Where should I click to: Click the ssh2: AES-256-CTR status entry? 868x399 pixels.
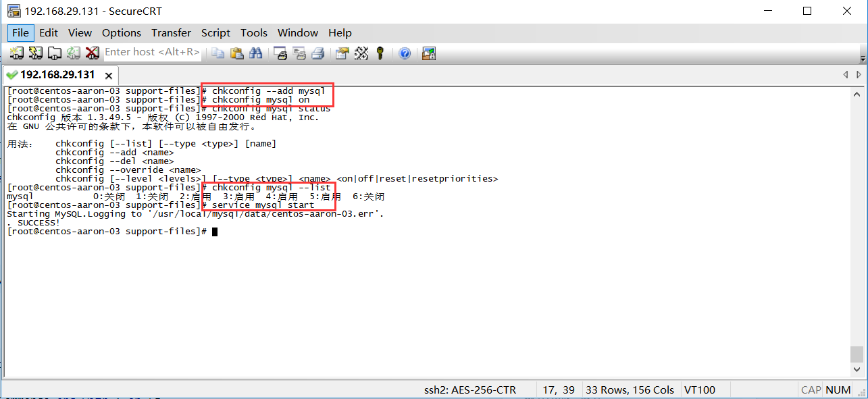point(470,390)
